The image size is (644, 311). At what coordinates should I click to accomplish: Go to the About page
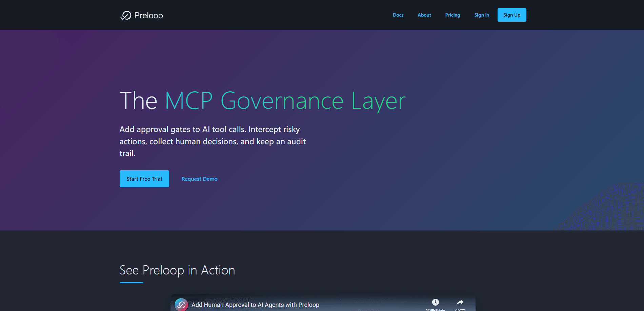(424, 15)
